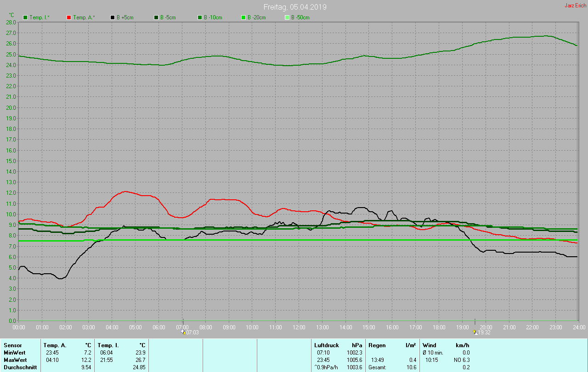Click the pressure maximum '1005.6'
588x372 pixels.
[x=355, y=360]
